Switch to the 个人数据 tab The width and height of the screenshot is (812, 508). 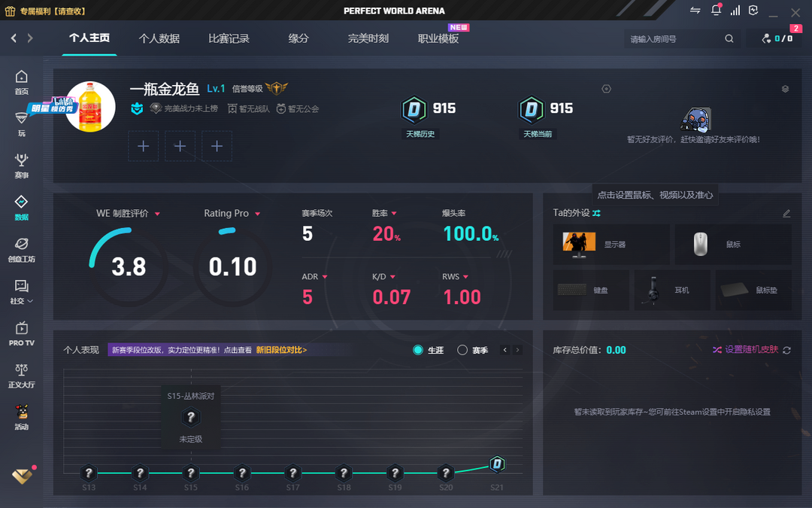(x=159, y=38)
